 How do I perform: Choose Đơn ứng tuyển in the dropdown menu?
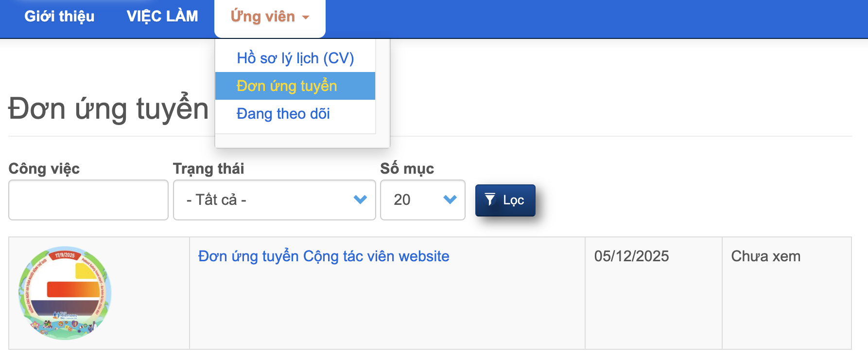pyautogui.click(x=287, y=86)
